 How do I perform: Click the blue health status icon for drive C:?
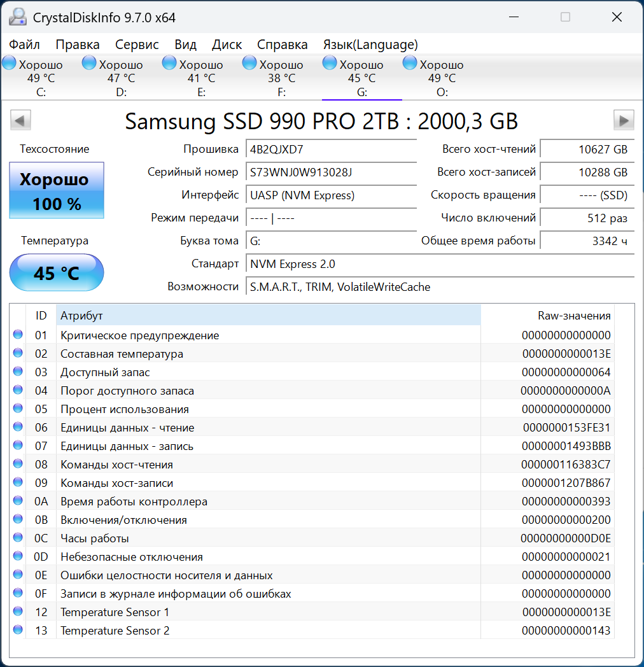pos(9,62)
